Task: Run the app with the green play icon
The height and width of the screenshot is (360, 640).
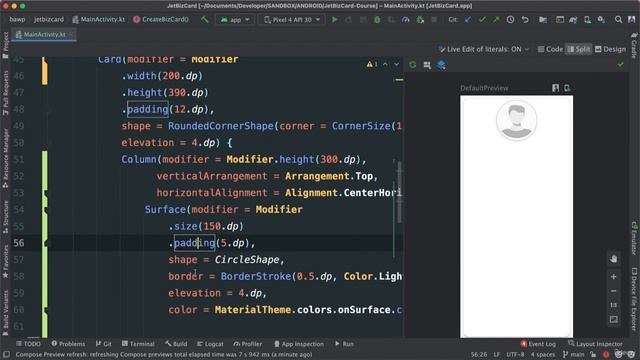Action: click(334, 19)
